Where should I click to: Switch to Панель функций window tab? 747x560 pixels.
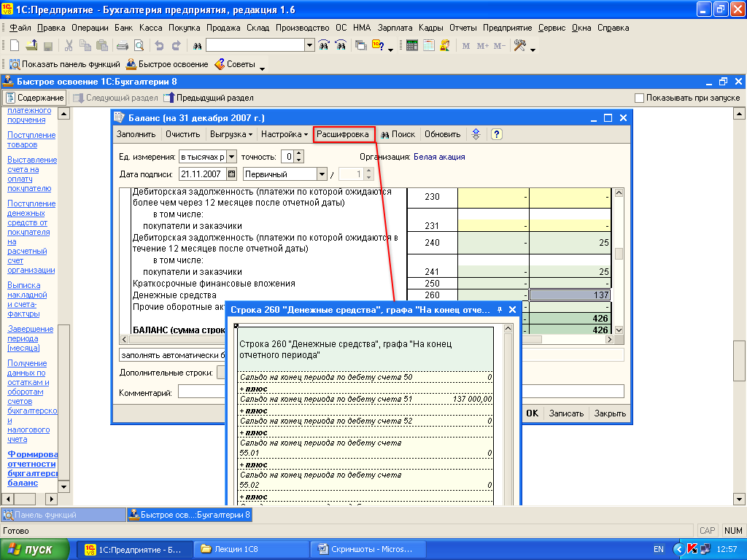tap(64, 515)
